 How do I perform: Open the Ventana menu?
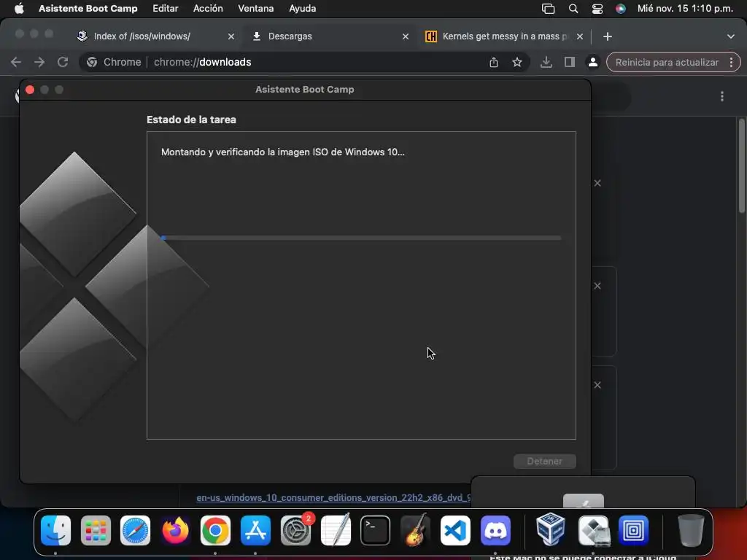tap(256, 9)
